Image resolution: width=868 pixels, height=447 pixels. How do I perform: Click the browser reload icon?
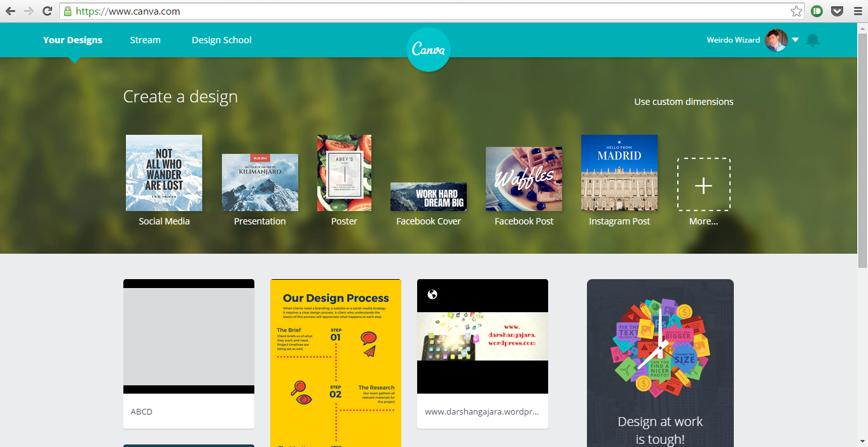click(47, 11)
